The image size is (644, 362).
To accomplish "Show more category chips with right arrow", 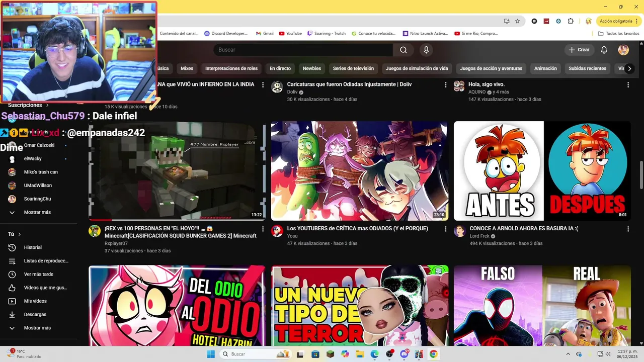I will tap(629, 68).
